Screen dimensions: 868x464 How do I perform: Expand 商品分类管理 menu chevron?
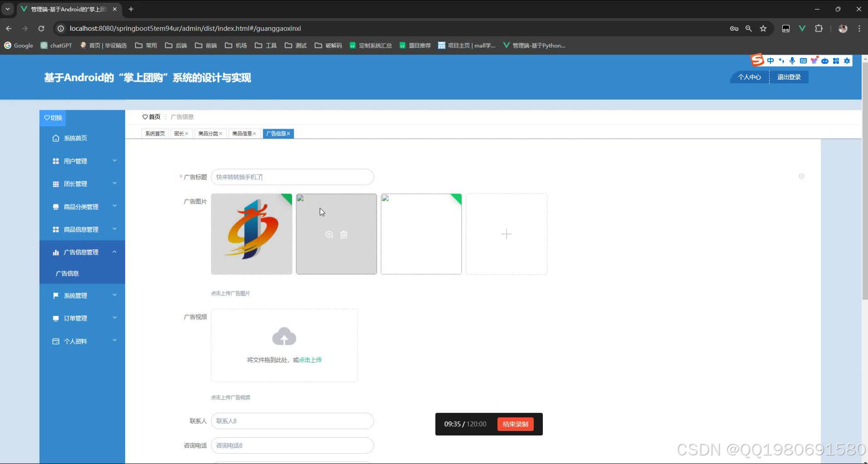point(115,206)
